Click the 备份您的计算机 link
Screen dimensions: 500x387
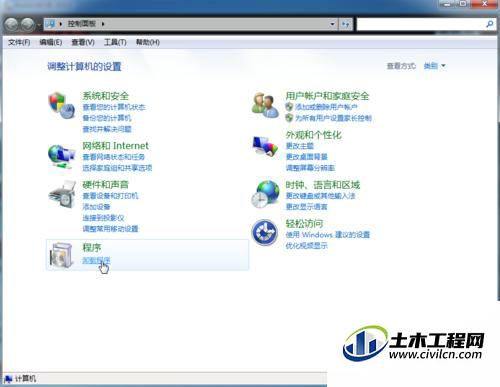coord(107,118)
